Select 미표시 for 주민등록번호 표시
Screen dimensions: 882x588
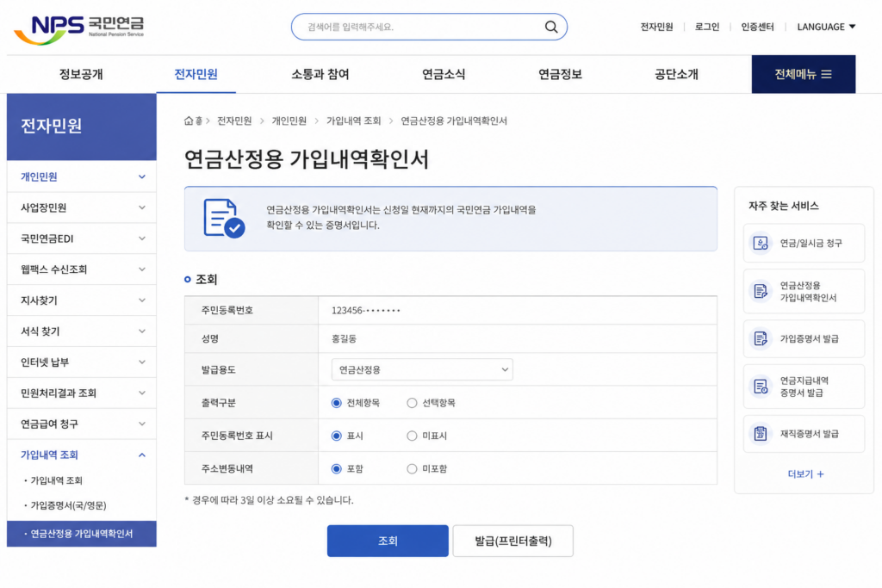pos(412,436)
